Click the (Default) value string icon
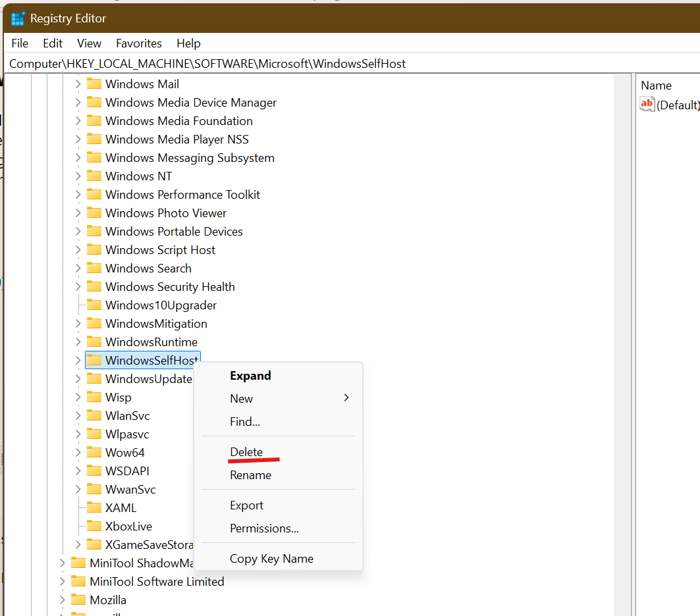 [647, 105]
